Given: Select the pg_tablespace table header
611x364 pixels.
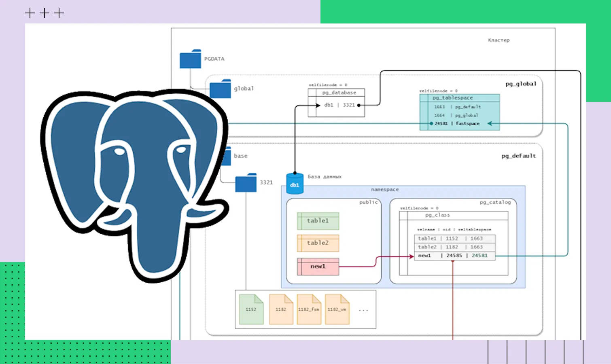Looking at the screenshot, I should coord(452,98).
